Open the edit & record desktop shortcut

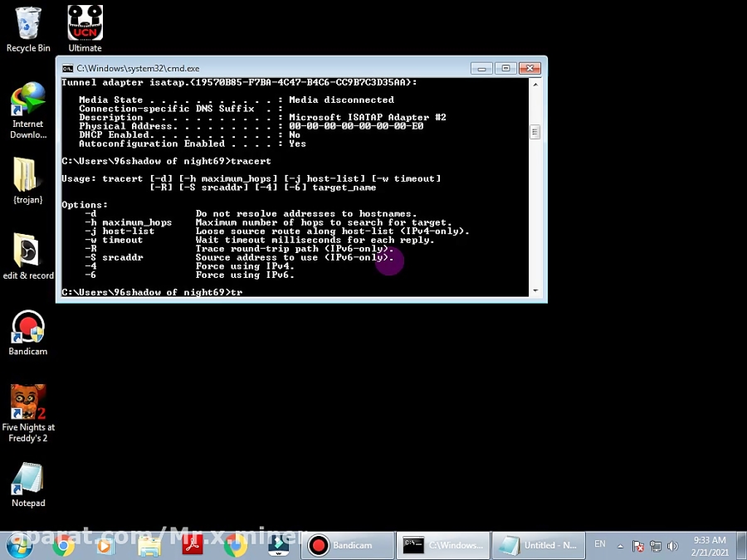click(x=28, y=253)
